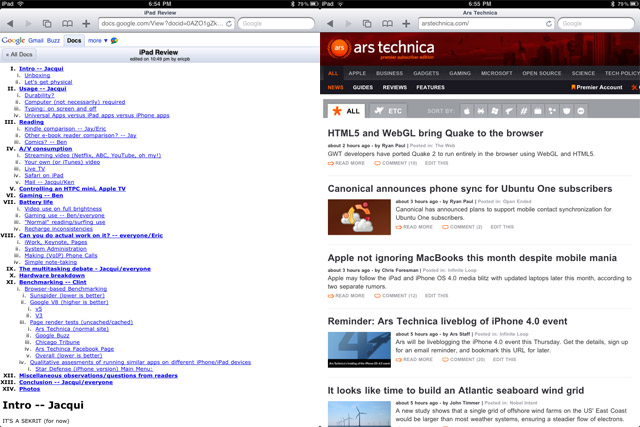Focus the Google search box in left Safari
Image resolution: width=640 pixels, height=427 pixels.
276,24
